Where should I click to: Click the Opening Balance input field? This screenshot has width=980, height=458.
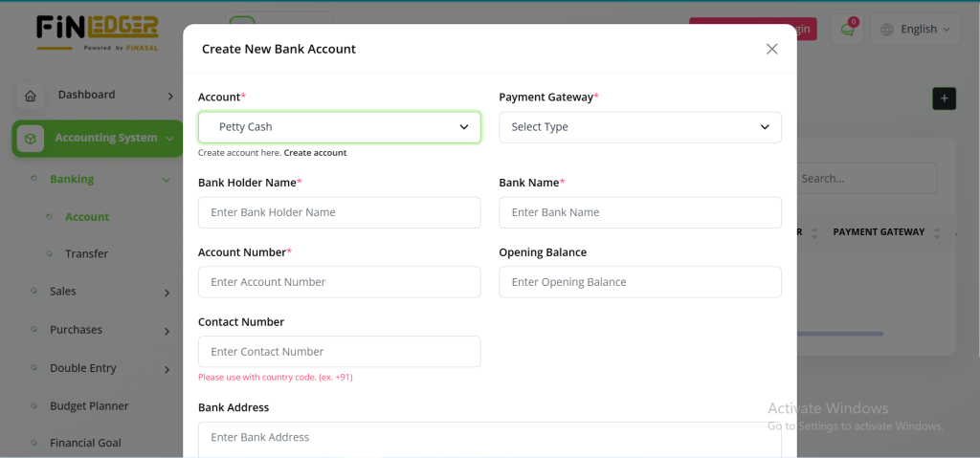pyautogui.click(x=639, y=282)
